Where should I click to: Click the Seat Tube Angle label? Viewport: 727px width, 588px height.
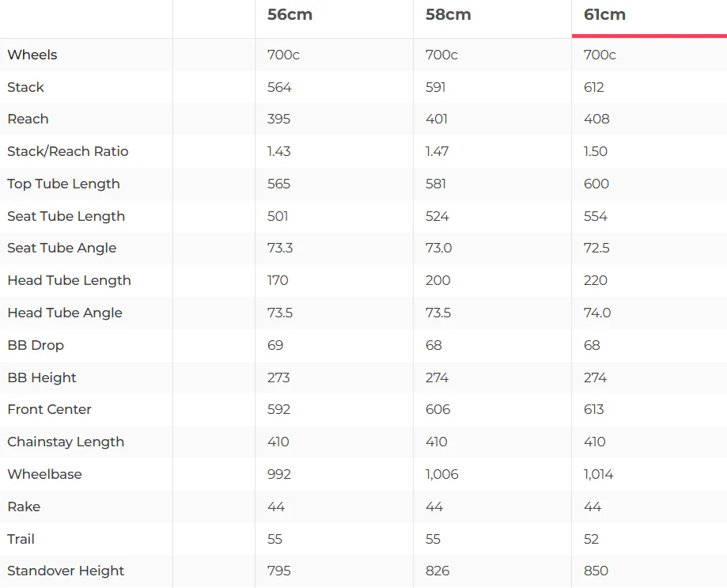pyautogui.click(x=62, y=248)
